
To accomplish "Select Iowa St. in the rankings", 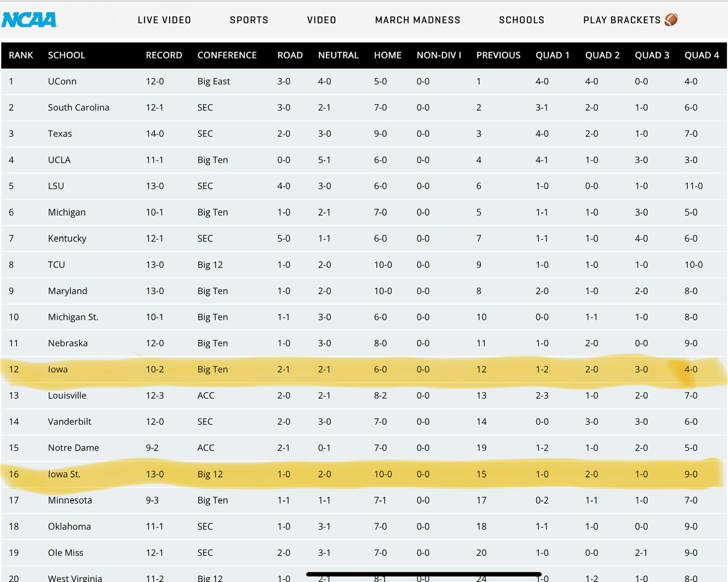I will [64, 474].
